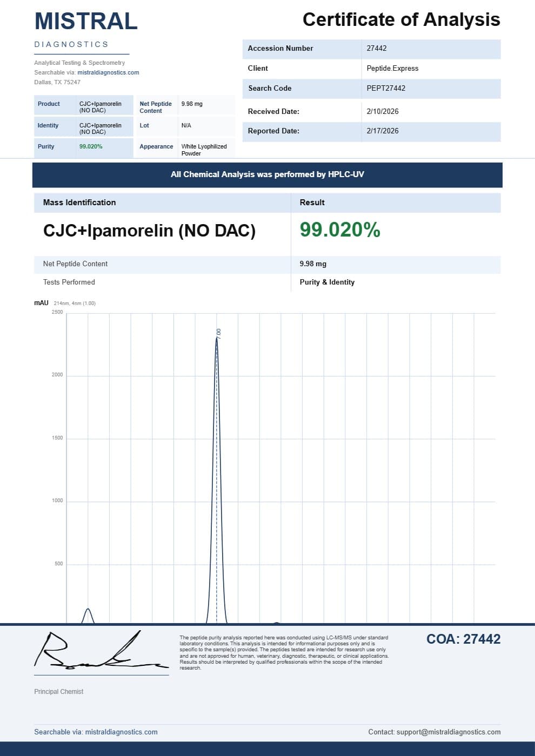
Task: Click the main chromatogram peak labeled 7.00
Action: pyautogui.click(x=217, y=481)
